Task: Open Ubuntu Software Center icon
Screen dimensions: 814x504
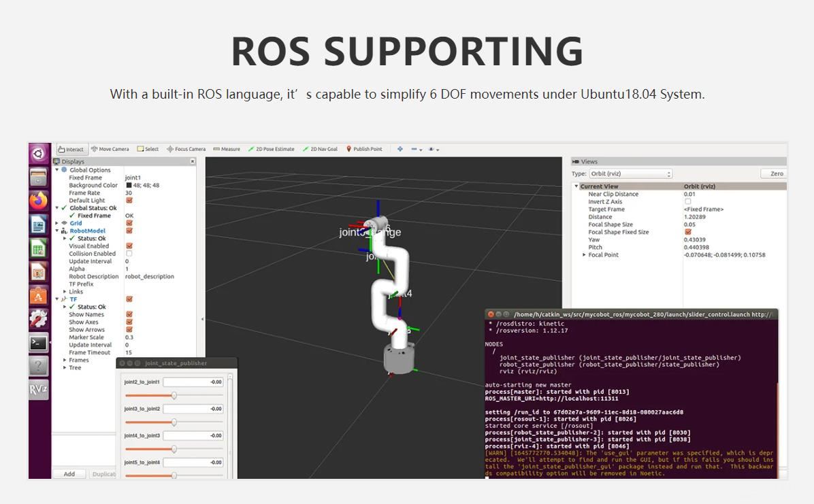Action: pyautogui.click(x=38, y=296)
